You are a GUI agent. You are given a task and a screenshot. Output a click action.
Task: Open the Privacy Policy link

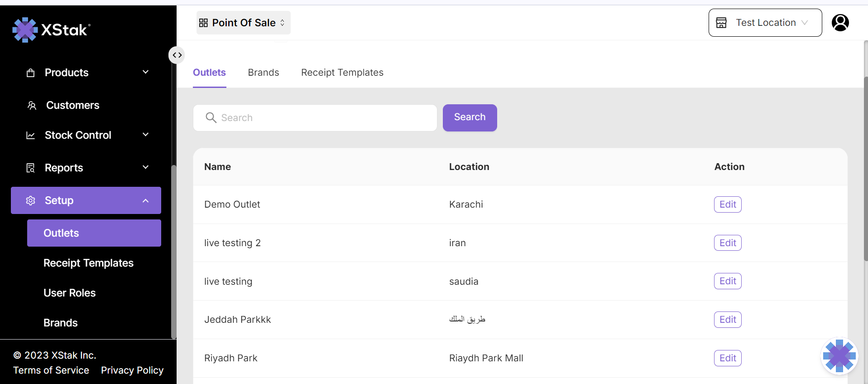132,370
